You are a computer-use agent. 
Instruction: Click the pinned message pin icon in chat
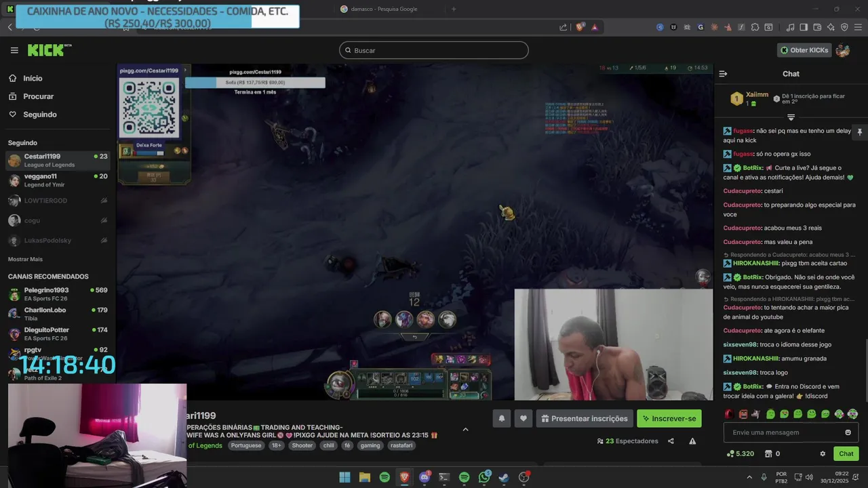pos(859,131)
